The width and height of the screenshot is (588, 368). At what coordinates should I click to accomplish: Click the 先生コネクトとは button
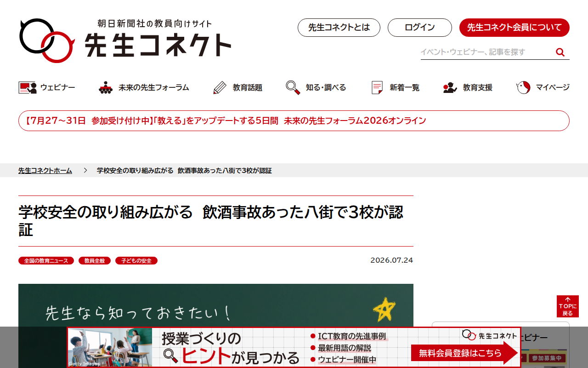(339, 28)
